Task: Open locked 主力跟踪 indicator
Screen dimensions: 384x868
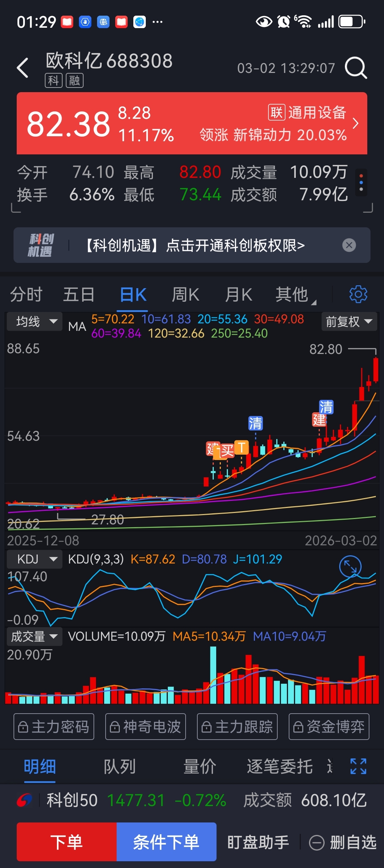Action: coord(237,726)
